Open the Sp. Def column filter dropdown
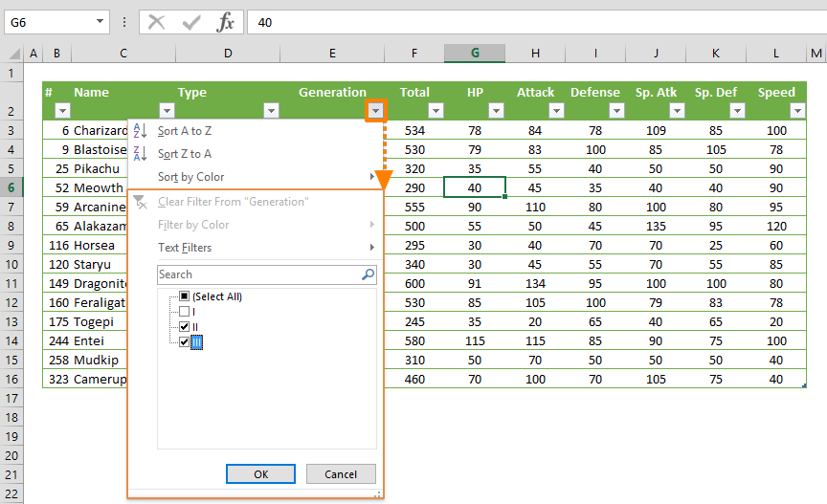Image resolution: width=827 pixels, height=504 pixels. pos(737,111)
